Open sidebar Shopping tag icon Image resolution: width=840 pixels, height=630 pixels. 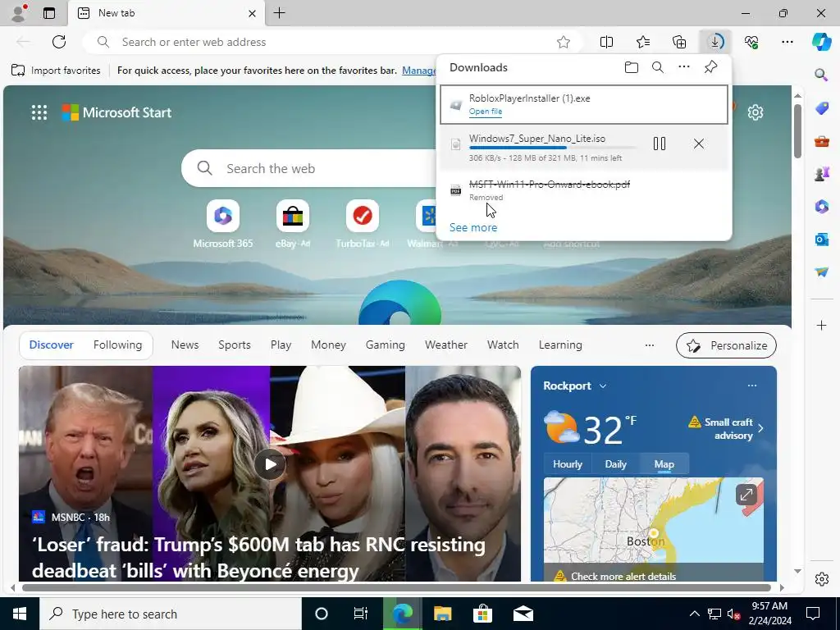click(821, 107)
